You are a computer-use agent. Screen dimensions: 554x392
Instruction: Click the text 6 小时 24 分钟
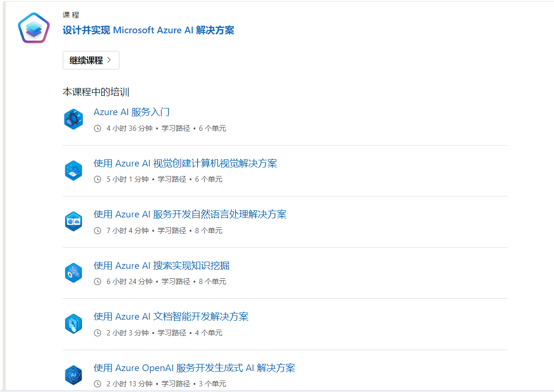(129, 282)
